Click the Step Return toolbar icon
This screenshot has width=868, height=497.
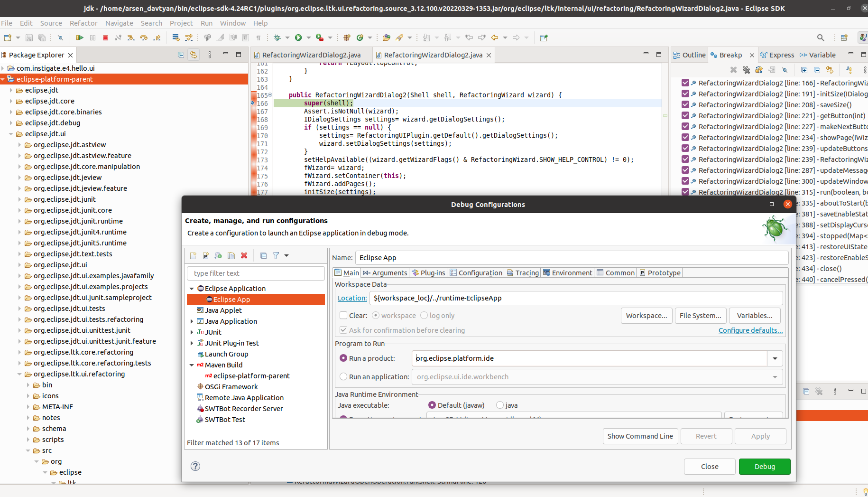157,38
